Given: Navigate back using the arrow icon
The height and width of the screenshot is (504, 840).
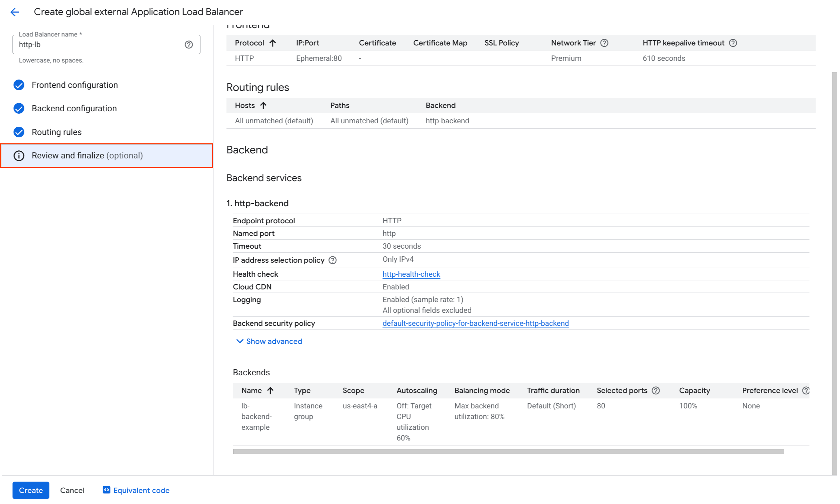Looking at the screenshot, I should tap(15, 12).
